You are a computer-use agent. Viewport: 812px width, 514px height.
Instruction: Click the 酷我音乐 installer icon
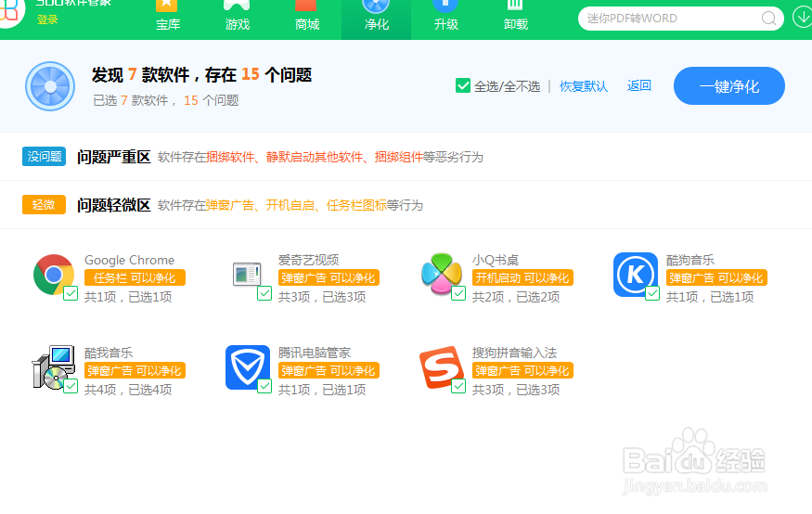click(x=54, y=367)
